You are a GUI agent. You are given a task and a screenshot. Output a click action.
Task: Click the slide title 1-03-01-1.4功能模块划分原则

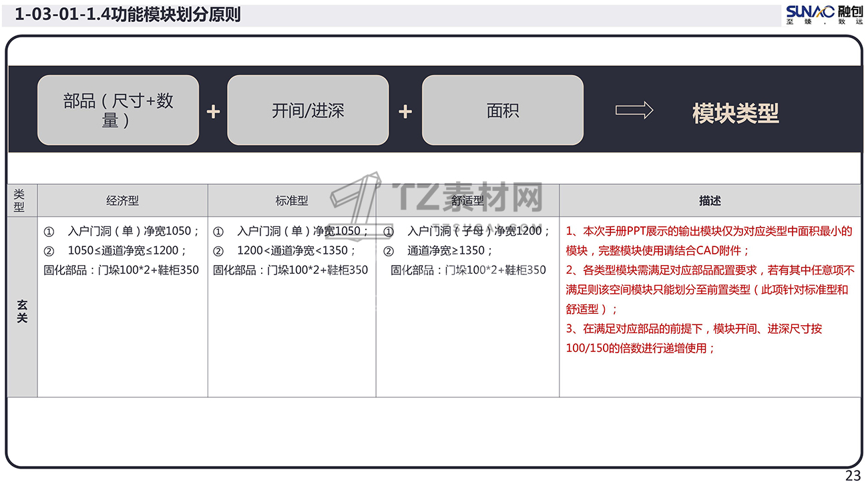pyautogui.click(x=128, y=14)
